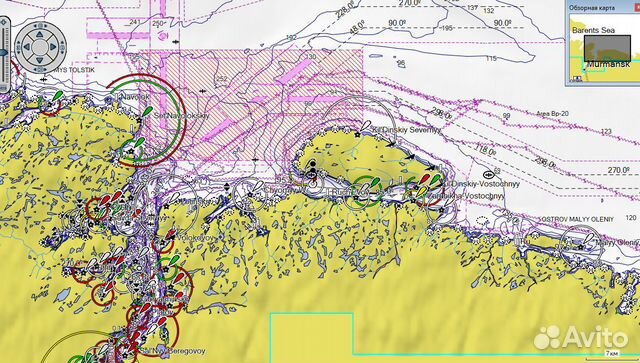640x363 pixels.
Task: Close the Обзорная карта overview panel
Action: click(637, 8)
